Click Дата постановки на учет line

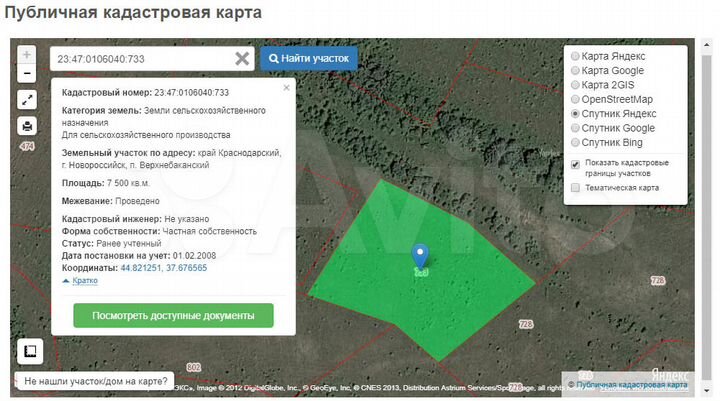[139, 256]
